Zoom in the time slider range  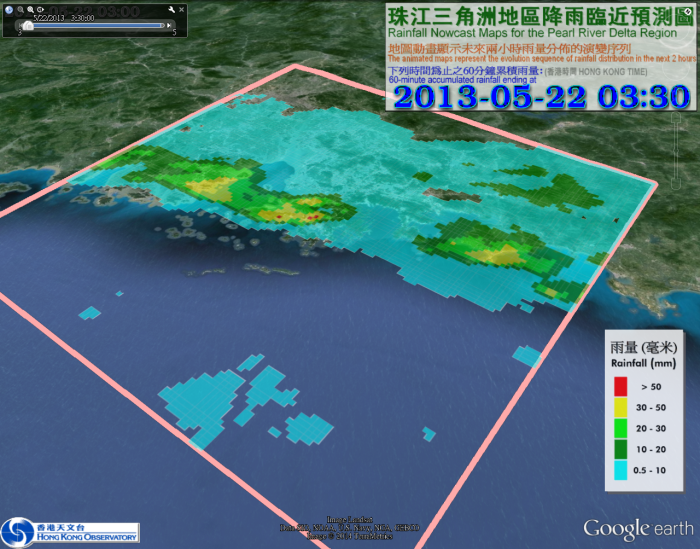[30, 10]
